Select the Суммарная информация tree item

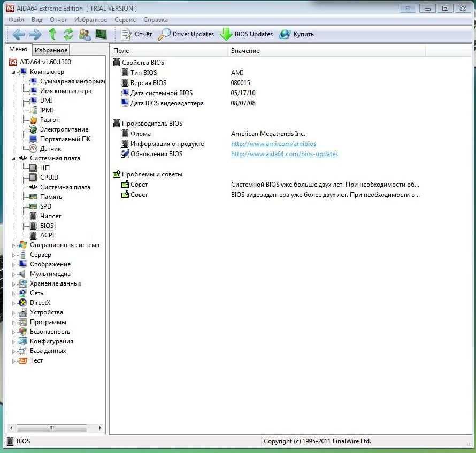[x=72, y=81]
